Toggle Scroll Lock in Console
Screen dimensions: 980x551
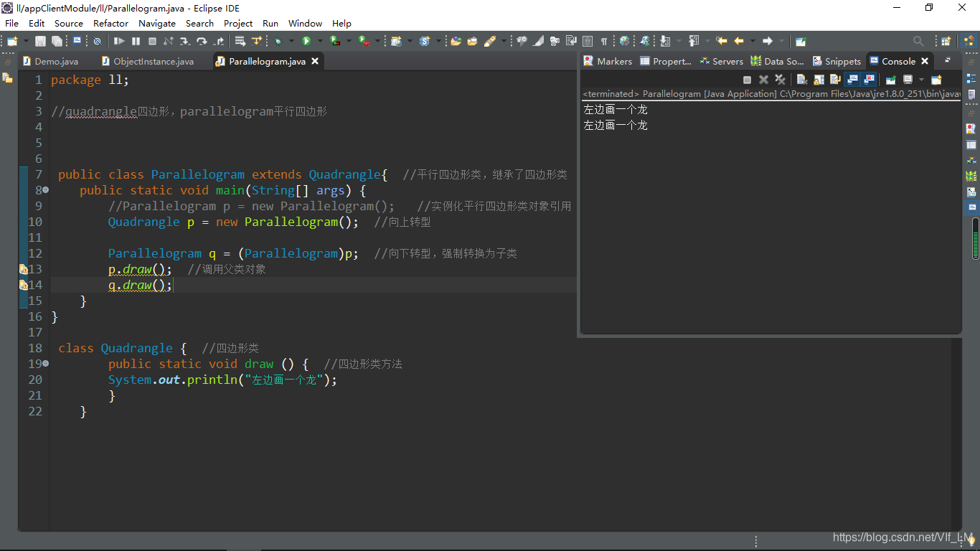[819, 80]
